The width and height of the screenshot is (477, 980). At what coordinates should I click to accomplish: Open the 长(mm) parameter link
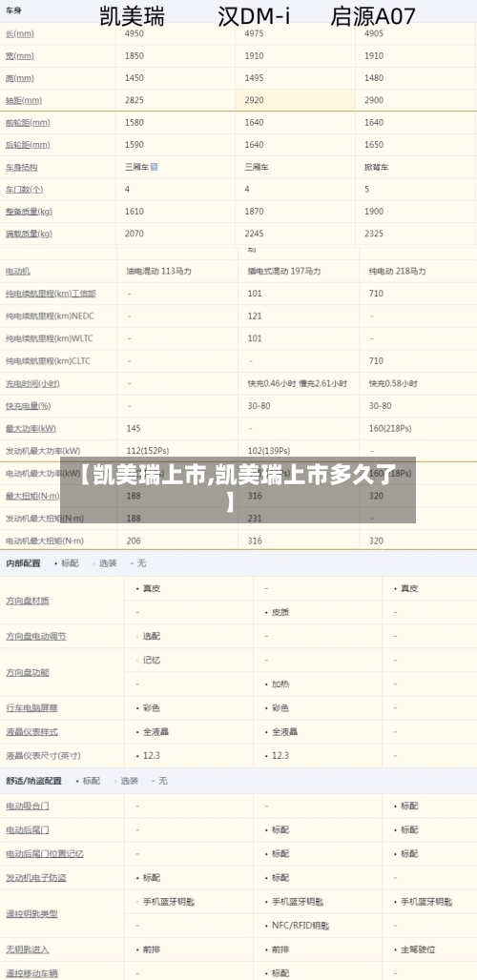point(20,33)
